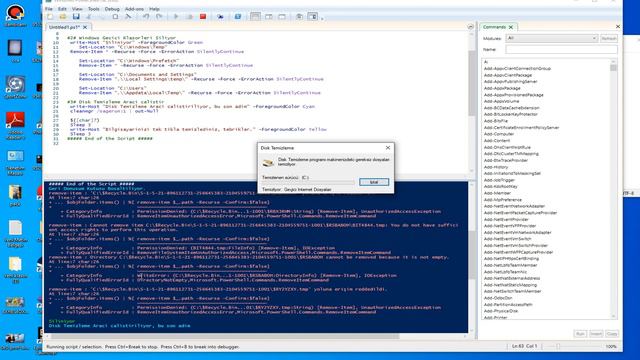Close the Untitled1.ps1 tab with its X
The height and width of the screenshot is (360, 640).
click(x=85, y=27)
